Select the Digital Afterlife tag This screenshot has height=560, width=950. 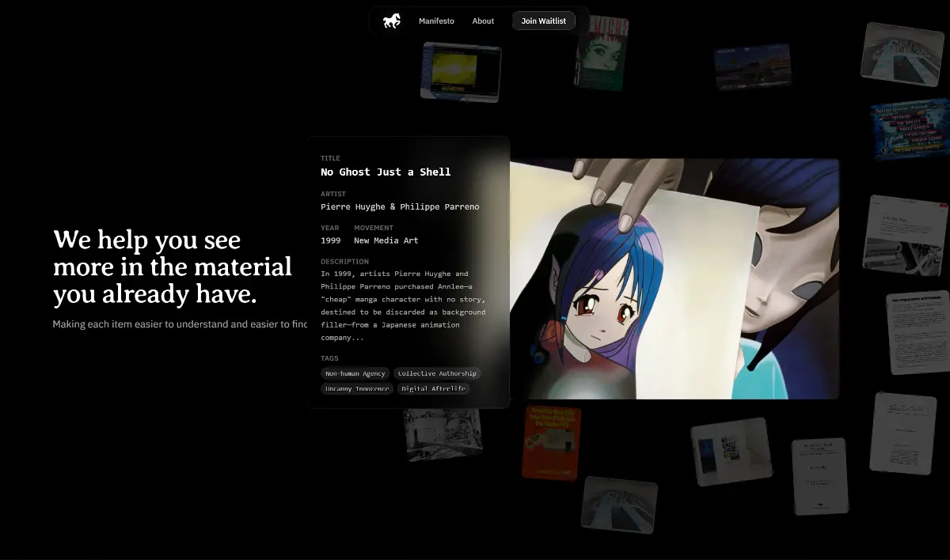(x=433, y=388)
